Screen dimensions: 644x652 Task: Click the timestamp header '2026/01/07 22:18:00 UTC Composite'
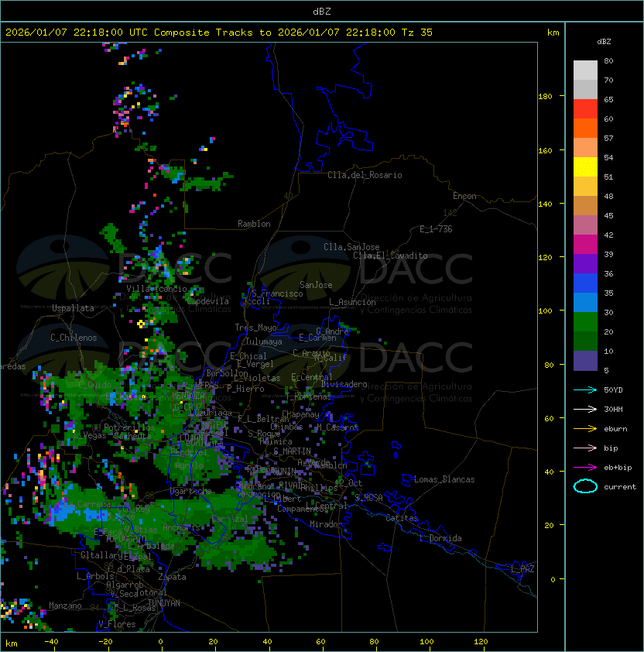pyautogui.click(x=108, y=32)
